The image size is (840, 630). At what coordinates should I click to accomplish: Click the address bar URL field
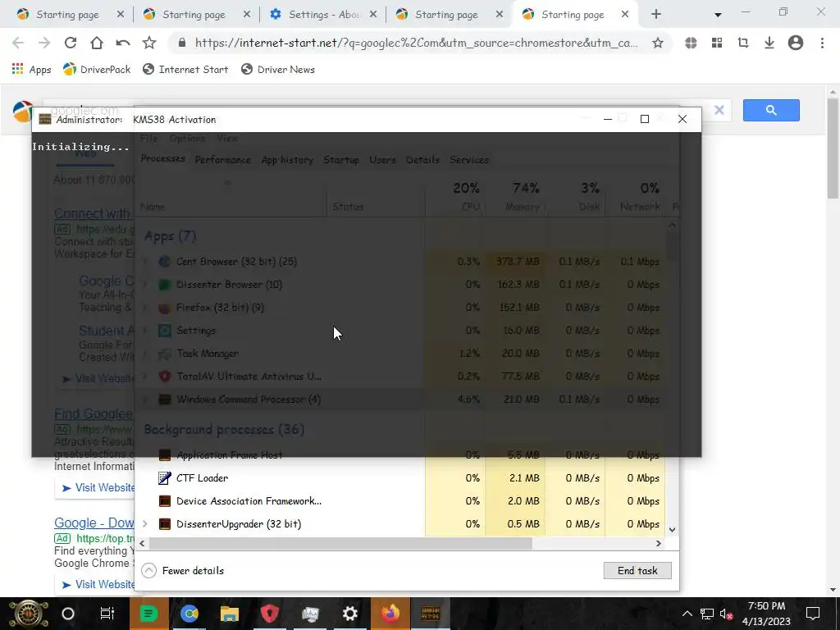coord(416,43)
